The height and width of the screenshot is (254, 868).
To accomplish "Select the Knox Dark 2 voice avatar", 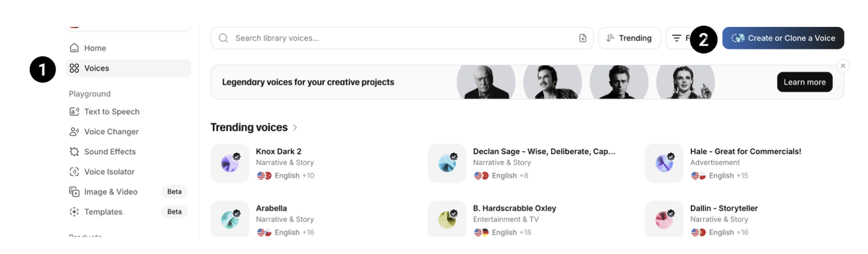I will pyautogui.click(x=230, y=164).
